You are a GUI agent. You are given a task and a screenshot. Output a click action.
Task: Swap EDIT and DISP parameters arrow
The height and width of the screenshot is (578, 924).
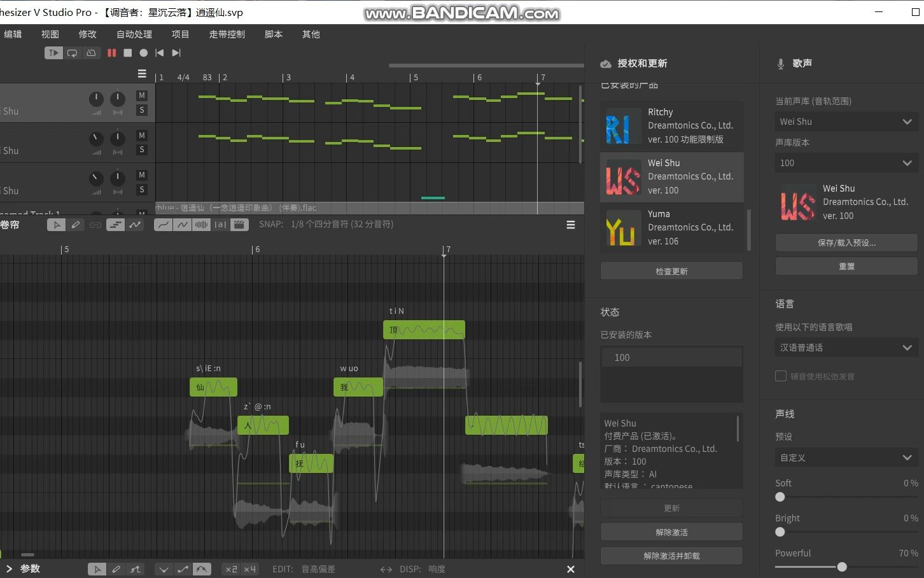(x=386, y=569)
